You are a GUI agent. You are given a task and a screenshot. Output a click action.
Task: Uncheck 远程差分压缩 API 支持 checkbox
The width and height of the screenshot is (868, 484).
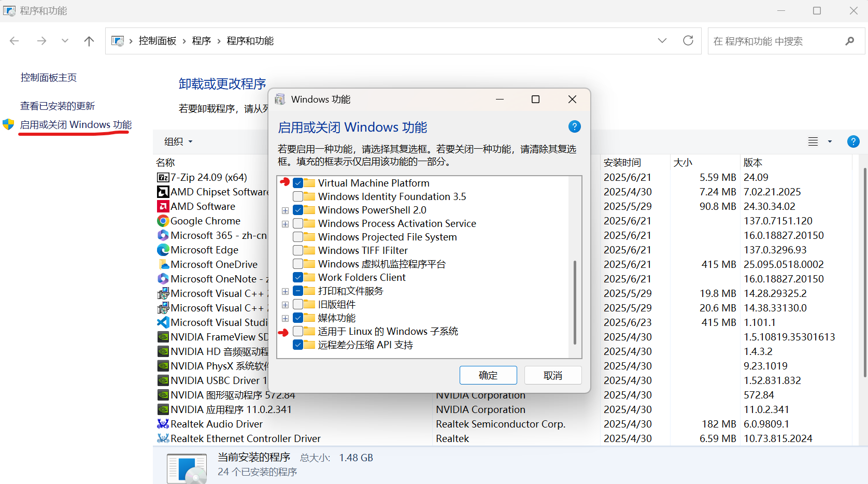click(x=298, y=345)
